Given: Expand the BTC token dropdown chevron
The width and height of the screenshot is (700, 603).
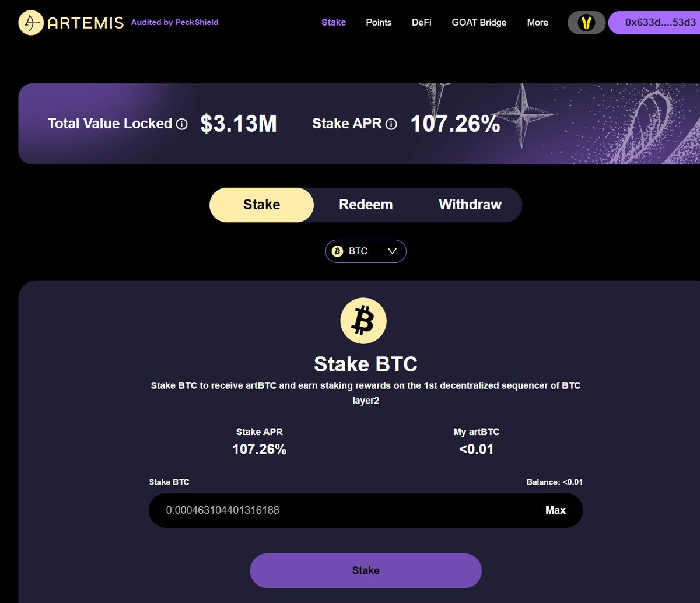Looking at the screenshot, I should 393,251.
